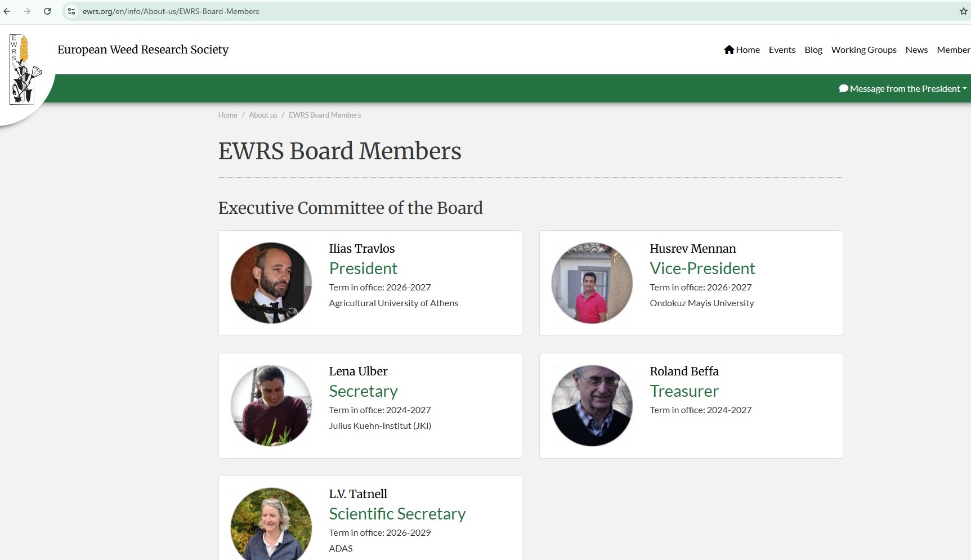Open site information icon in address bar
The width and height of the screenshot is (971, 560).
tap(71, 11)
